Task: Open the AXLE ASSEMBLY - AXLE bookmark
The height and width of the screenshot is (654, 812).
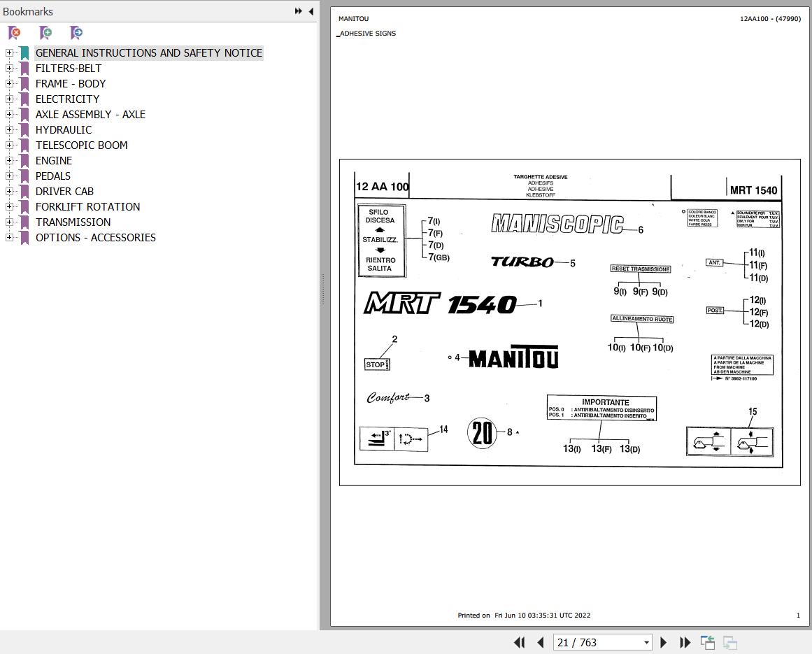Action: click(x=90, y=115)
